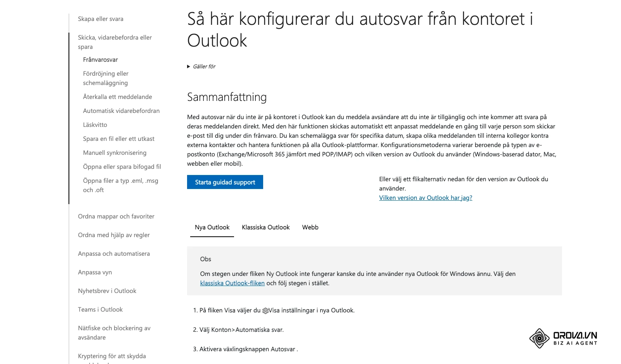Open 'Nyhetsbrev i Outlook' sidebar section
Viewport: 621px width, 364px height.
(107, 291)
